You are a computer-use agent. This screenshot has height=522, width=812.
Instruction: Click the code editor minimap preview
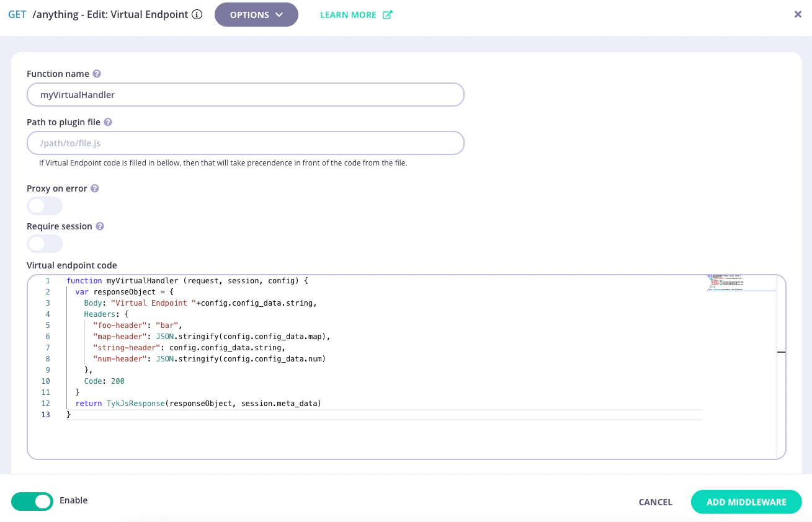742,282
